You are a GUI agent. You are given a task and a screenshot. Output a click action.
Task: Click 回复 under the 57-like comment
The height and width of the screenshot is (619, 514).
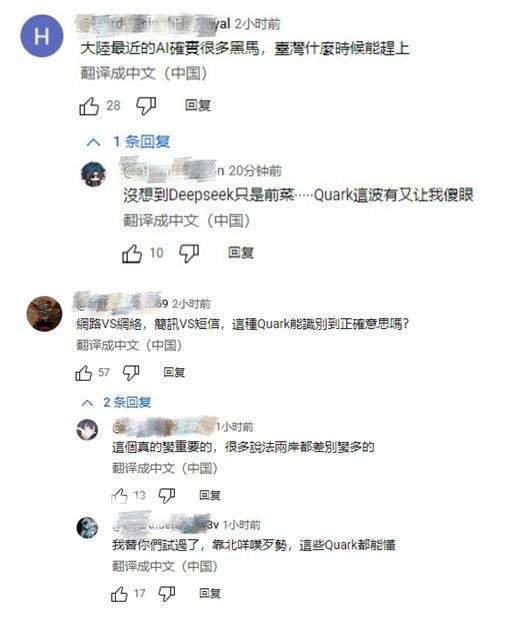pyautogui.click(x=174, y=372)
